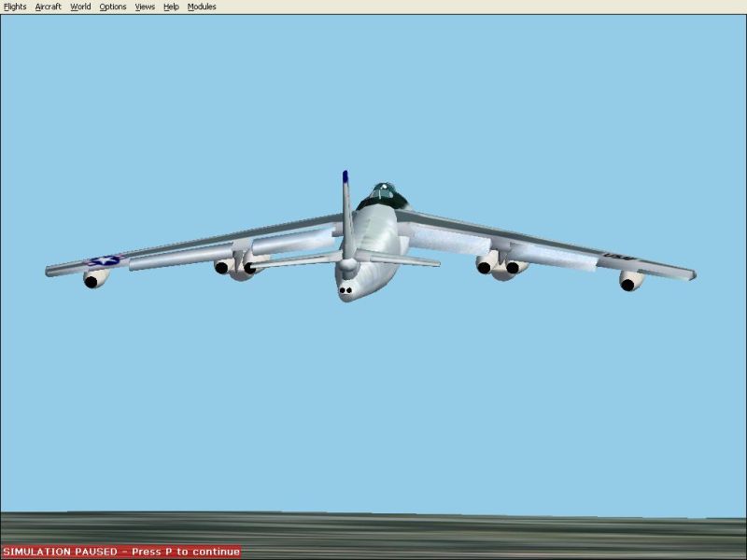Click the USAF lettering on the wing
The image size is (747, 560).
tap(619, 256)
